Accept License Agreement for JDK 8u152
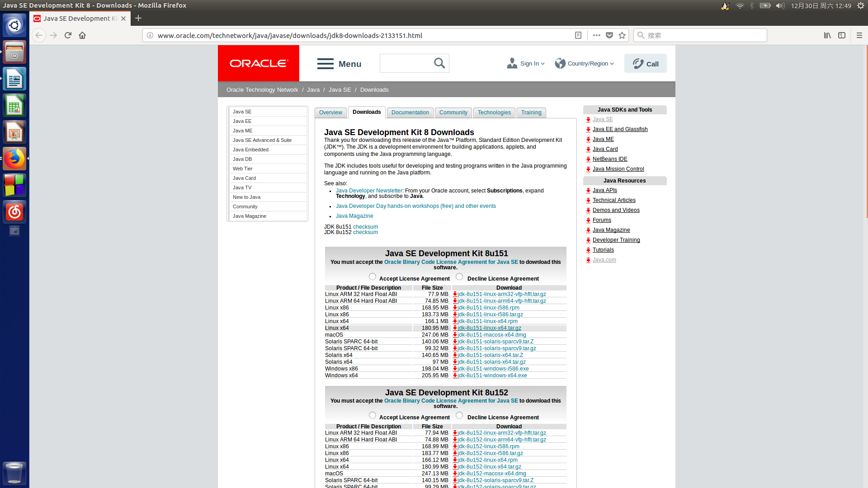 click(372, 415)
